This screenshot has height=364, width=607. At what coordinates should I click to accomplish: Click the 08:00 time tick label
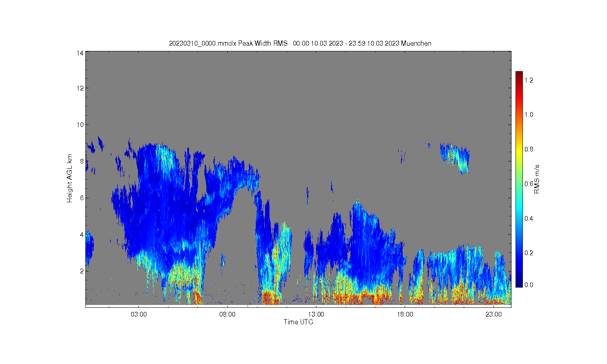coord(227,315)
